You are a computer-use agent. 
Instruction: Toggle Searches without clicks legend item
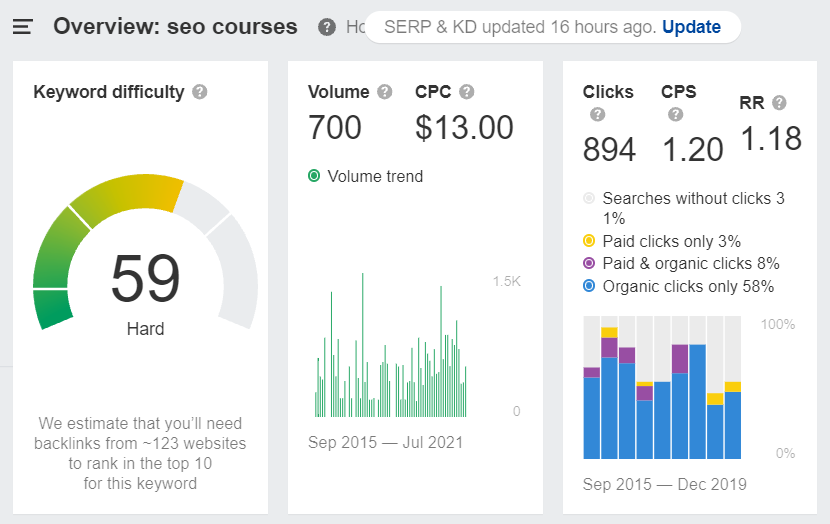(589, 199)
